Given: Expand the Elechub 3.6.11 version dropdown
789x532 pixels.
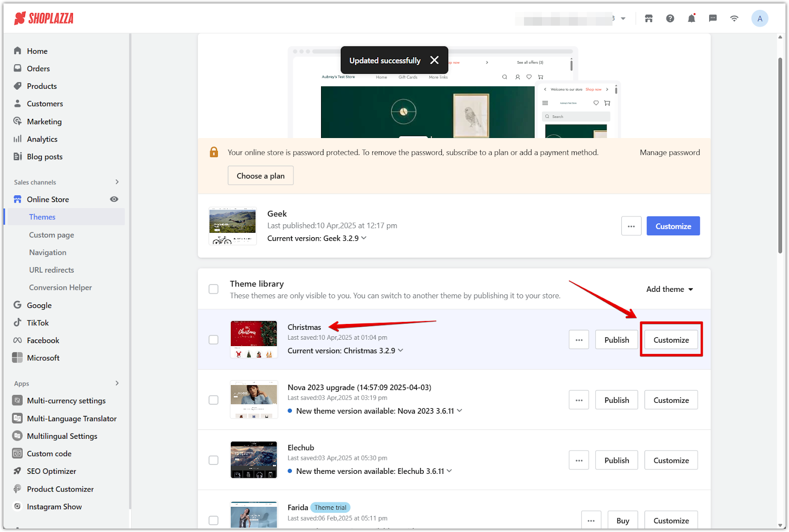Looking at the screenshot, I should point(449,470).
